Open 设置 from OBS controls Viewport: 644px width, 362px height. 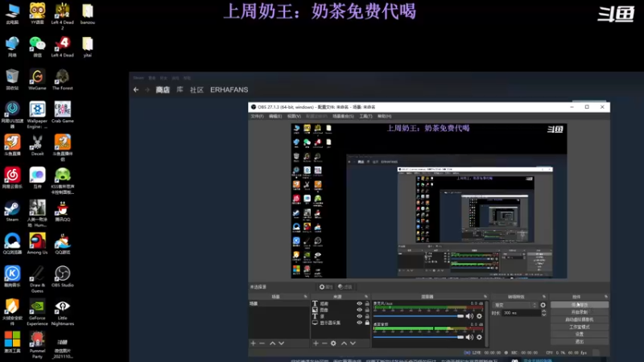coord(580,334)
